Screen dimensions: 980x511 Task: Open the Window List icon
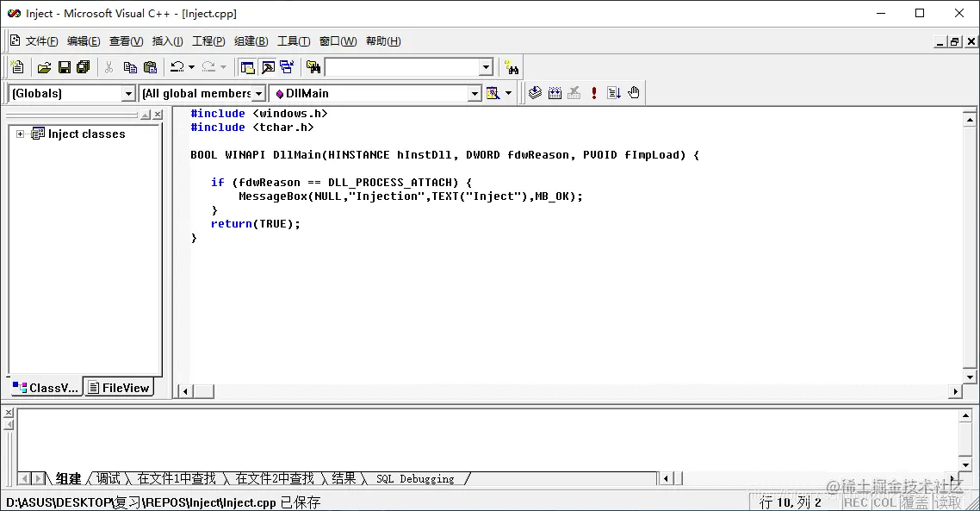point(288,67)
